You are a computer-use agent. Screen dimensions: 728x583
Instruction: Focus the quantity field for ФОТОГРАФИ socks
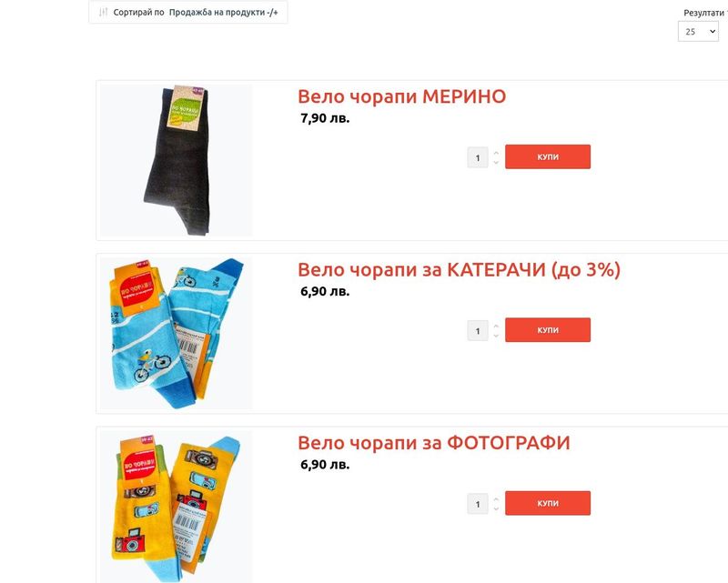(477, 504)
